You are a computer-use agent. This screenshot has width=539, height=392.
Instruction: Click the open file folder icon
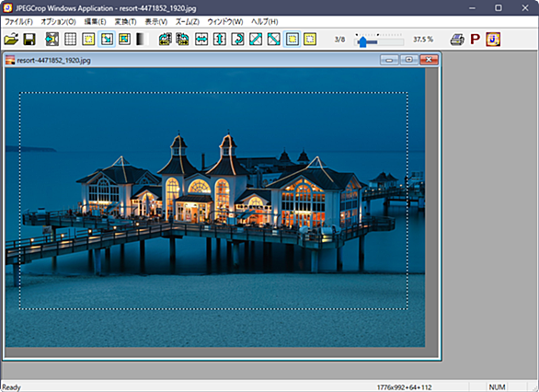pos(11,40)
